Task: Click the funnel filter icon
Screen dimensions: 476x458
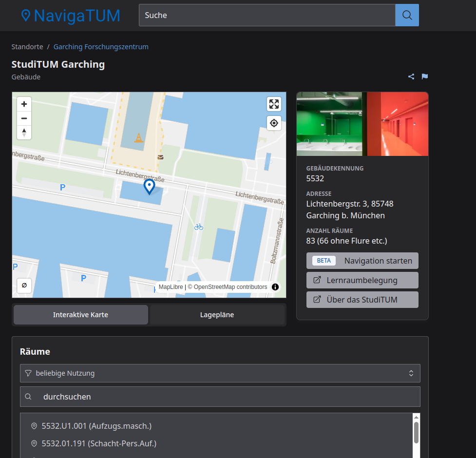Action: 28,373
